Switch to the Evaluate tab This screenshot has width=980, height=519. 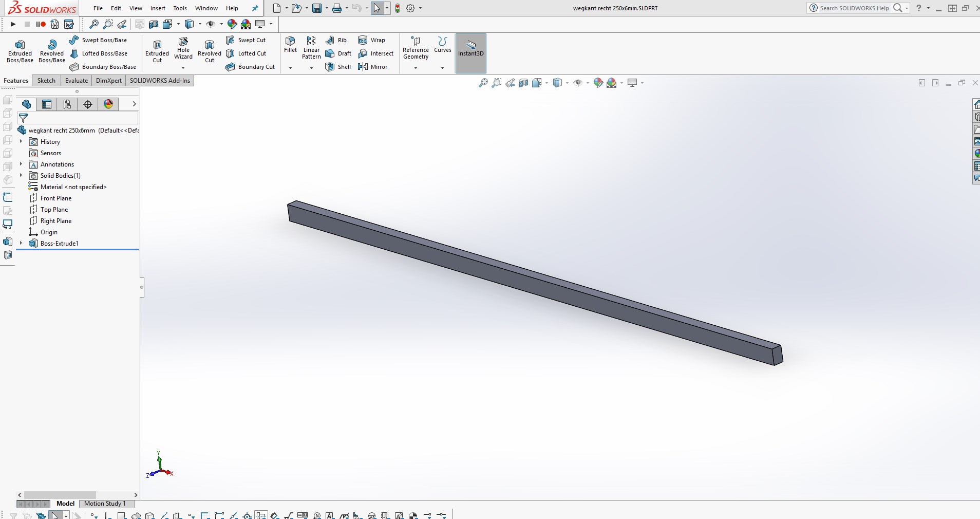tap(76, 81)
